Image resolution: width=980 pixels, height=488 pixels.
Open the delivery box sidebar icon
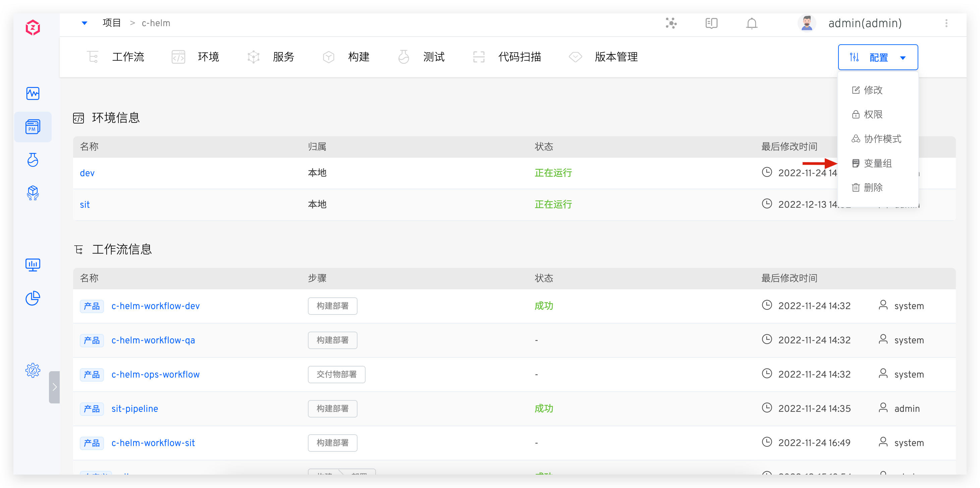[33, 193]
